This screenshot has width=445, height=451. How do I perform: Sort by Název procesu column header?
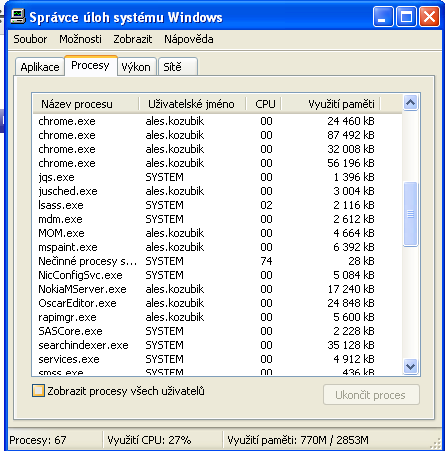coord(86,104)
